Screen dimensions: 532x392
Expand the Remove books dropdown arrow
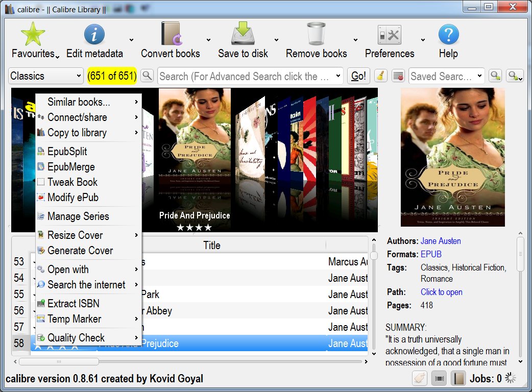click(355, 40)
